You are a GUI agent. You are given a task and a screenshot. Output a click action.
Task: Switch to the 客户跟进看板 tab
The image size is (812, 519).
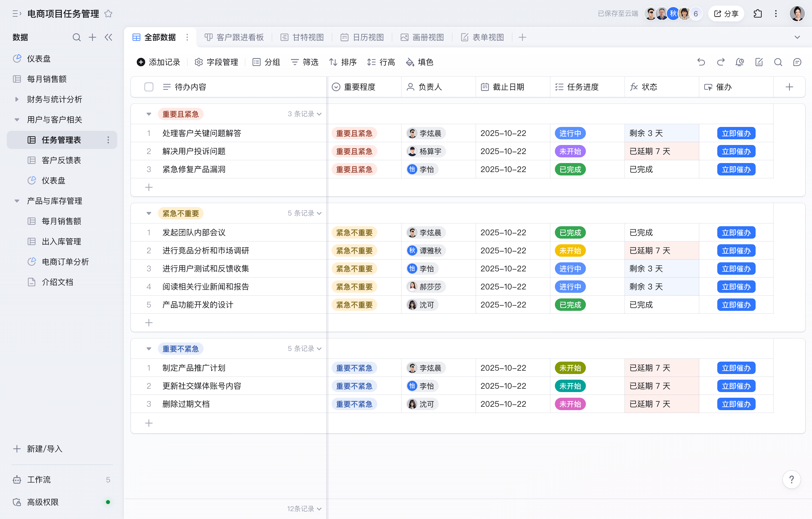(x=234, y=37)
